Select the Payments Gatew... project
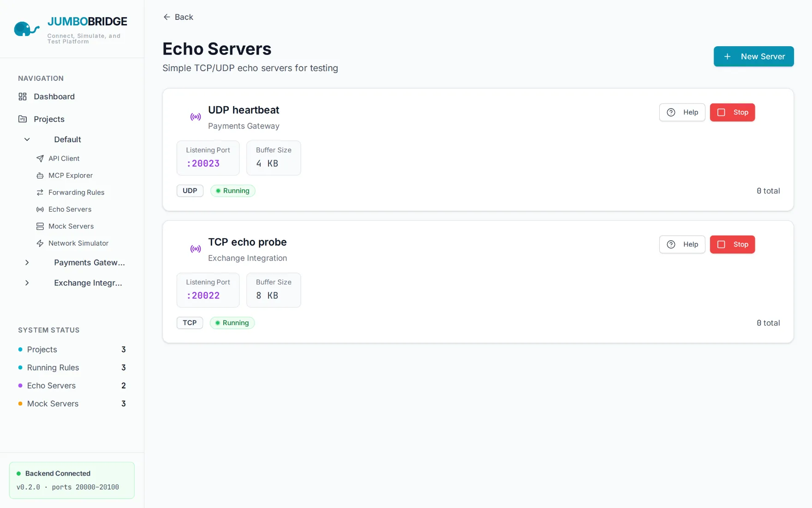 point(90,263)
